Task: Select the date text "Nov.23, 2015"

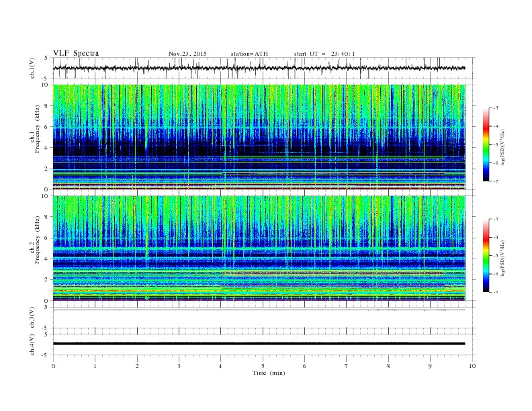Action: tap(187, 54)
